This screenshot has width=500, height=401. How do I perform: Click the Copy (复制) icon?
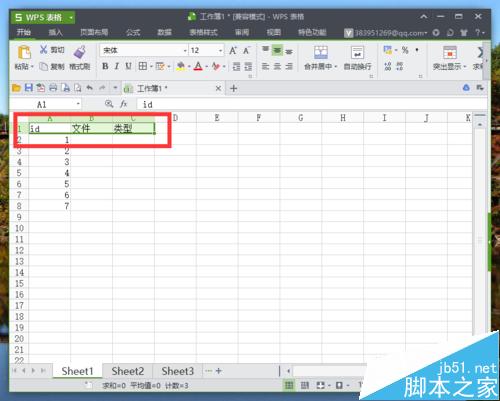[43, 66]
